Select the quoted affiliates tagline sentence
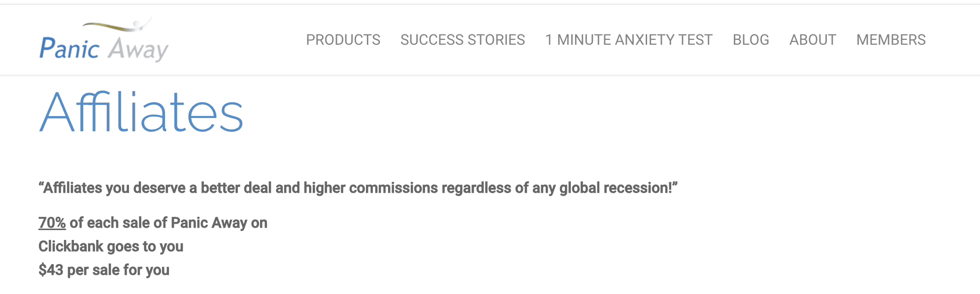980x294 pixels. tap(358, 188)
